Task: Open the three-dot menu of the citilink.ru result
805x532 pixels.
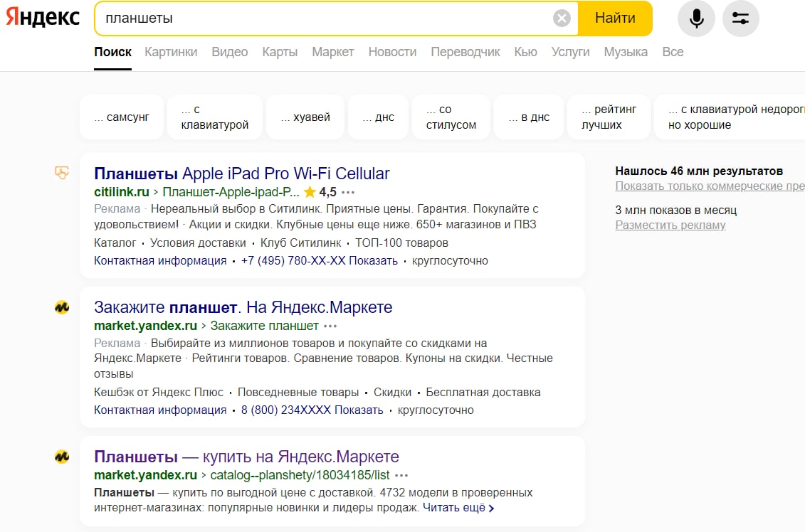Action: (x=348, y=192)
